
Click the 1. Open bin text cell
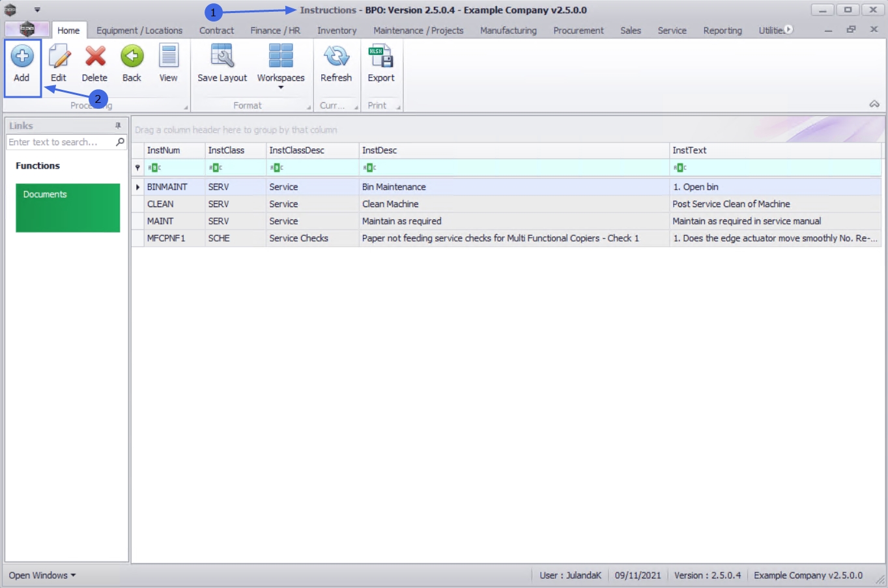pos(775,187)
